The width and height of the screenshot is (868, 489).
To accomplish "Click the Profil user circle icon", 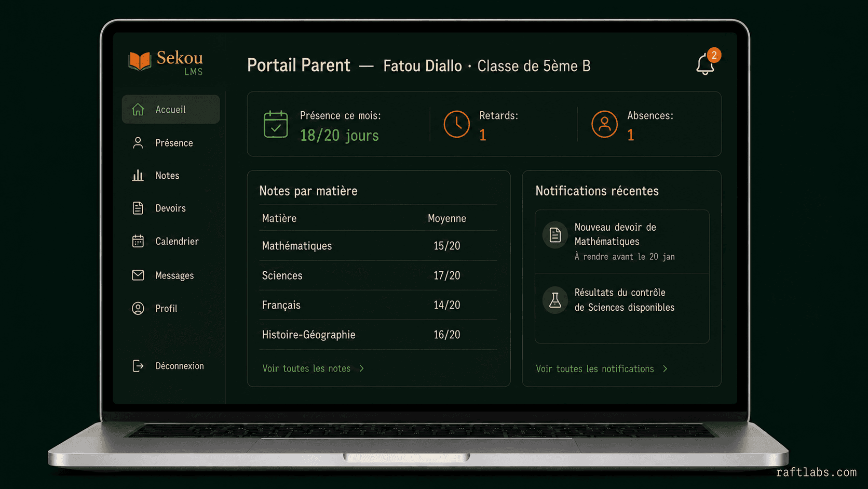I will [138, 308].
